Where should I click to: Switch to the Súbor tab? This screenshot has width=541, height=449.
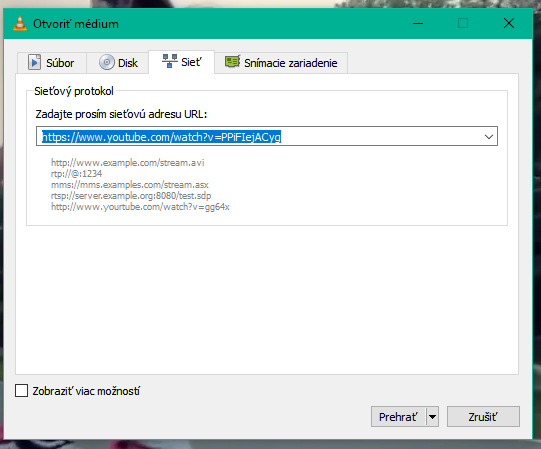point(51,63)
